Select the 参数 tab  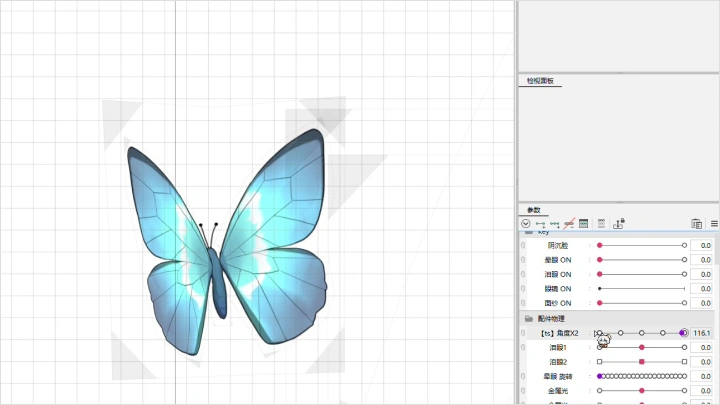pos(533,210)
